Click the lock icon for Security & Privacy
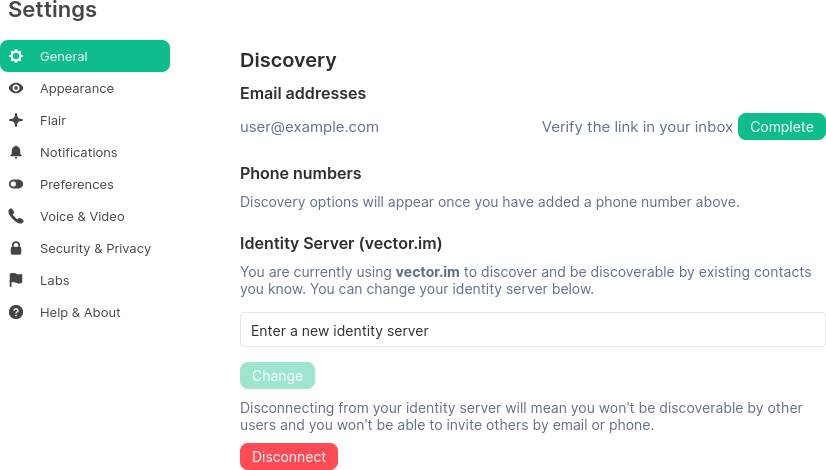The image size is (826, 470). tap(16, 249)
